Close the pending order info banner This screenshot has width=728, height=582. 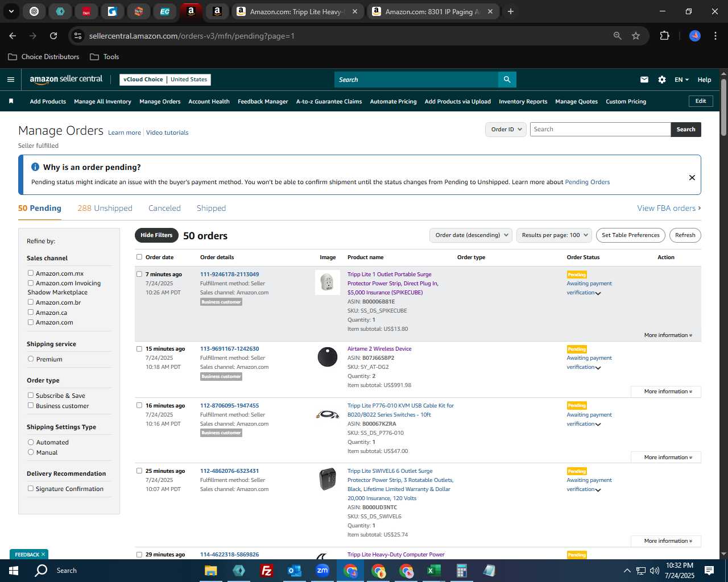coord(692,177)
